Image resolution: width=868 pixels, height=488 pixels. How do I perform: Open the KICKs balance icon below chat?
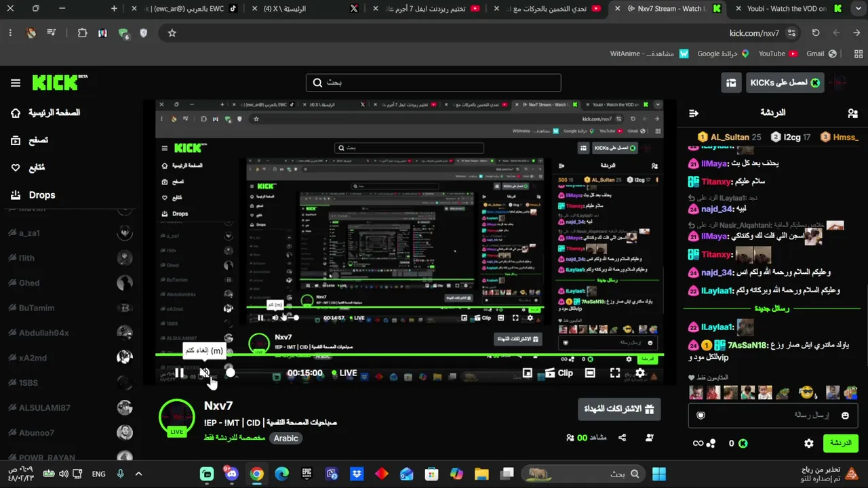[x=743, y=443]
